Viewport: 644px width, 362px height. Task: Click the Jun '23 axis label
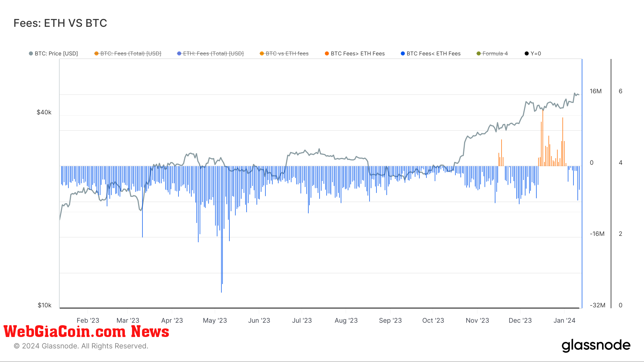point(259,321)
